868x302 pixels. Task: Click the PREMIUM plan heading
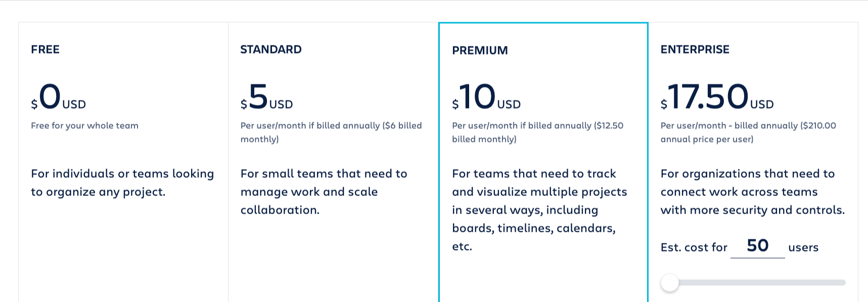point(480,50)
